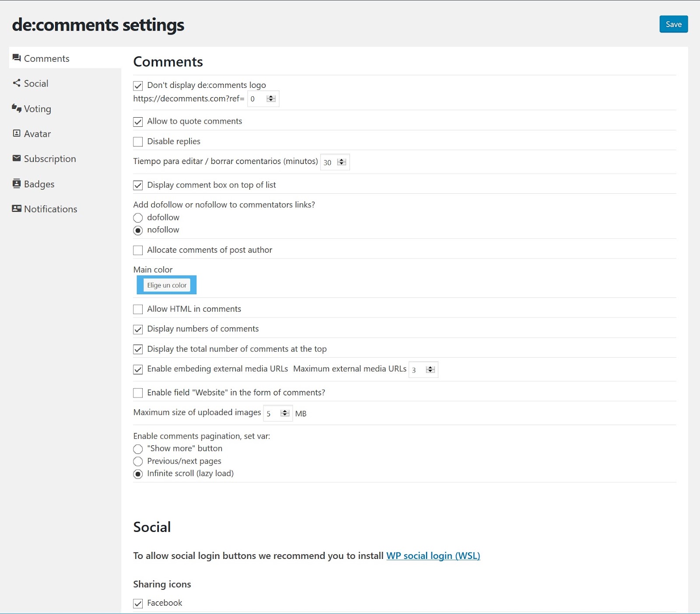Screen dimensions: 700x614
Task: Uncheck Display the total number of comments at the top
Action: pos(138,349)
